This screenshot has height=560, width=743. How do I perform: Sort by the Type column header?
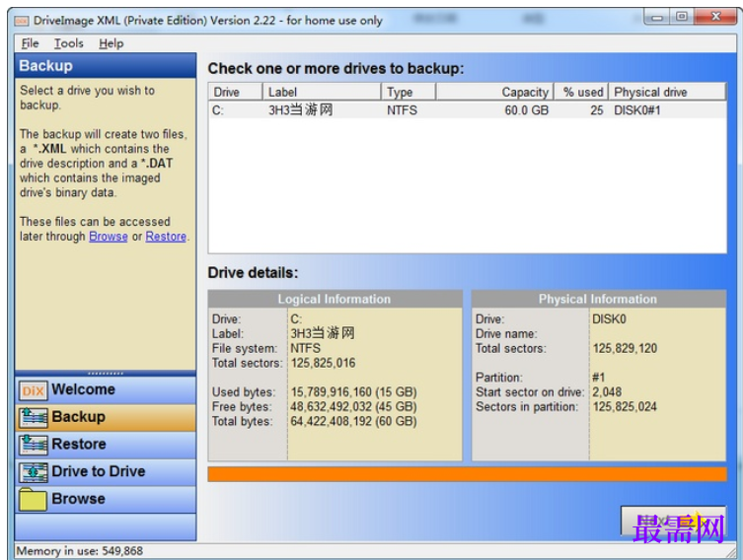tap(408, 92)
